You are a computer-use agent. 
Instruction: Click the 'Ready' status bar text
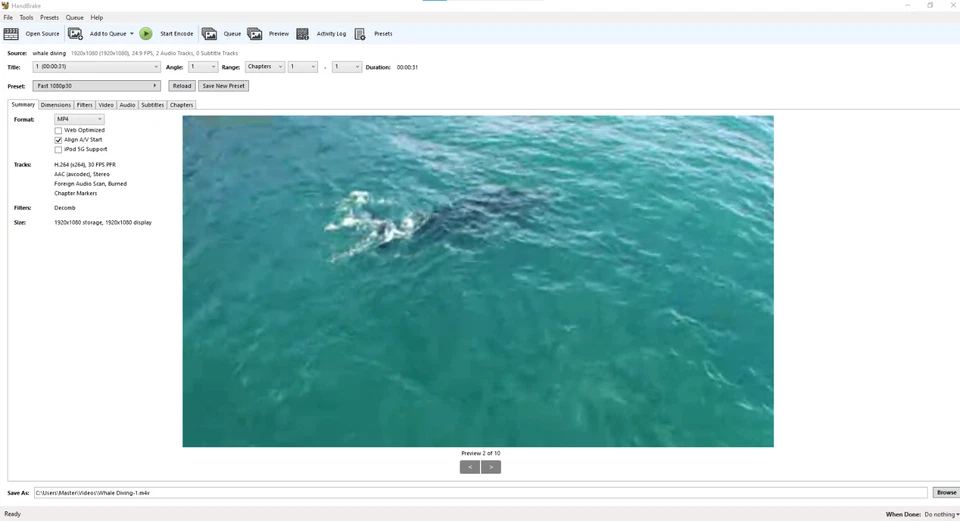tap(12, 514)
